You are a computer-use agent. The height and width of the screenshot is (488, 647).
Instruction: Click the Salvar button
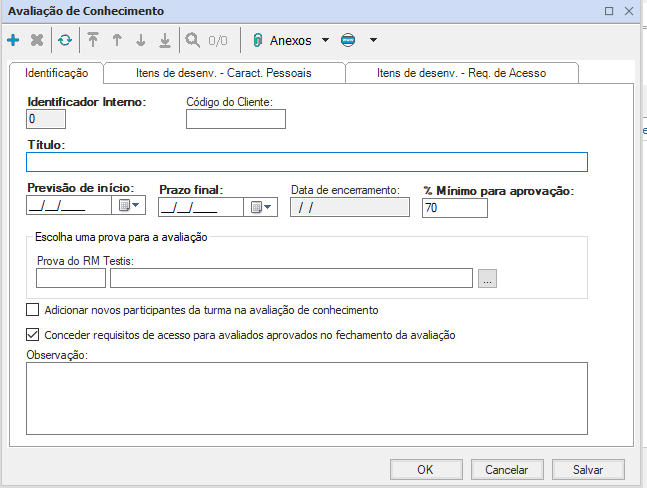click(587, 469)
